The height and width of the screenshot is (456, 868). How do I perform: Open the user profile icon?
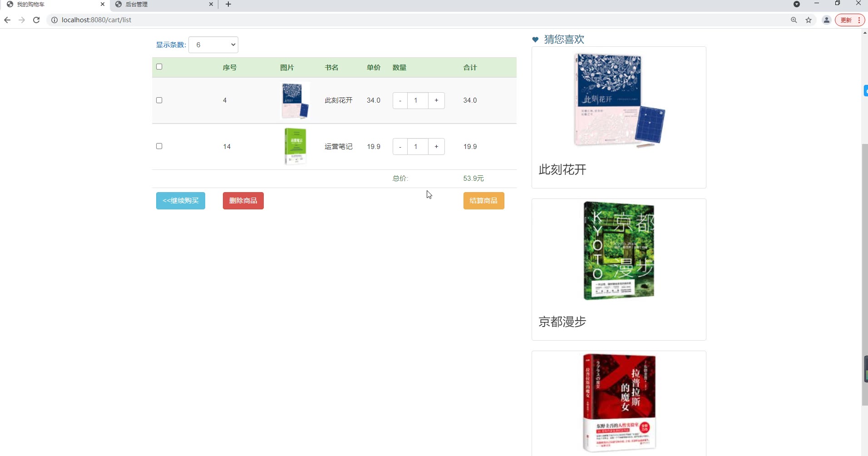tap(827, 20)
